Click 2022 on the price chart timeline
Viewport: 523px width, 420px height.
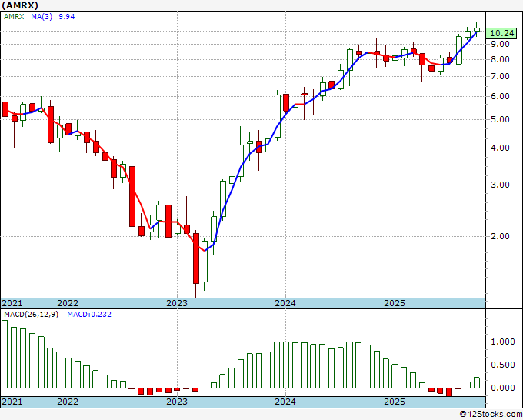(x=68, y=303)
